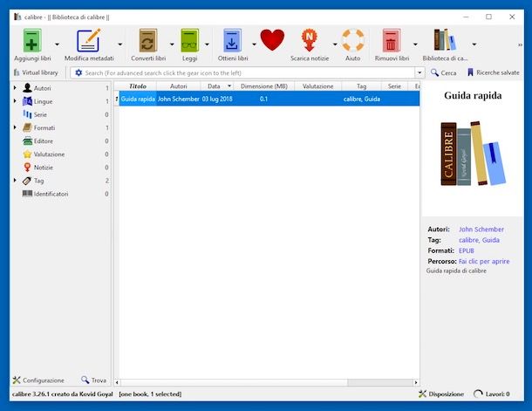Expand the Aggiungi libri dropdown arrow

click(57, 45)
